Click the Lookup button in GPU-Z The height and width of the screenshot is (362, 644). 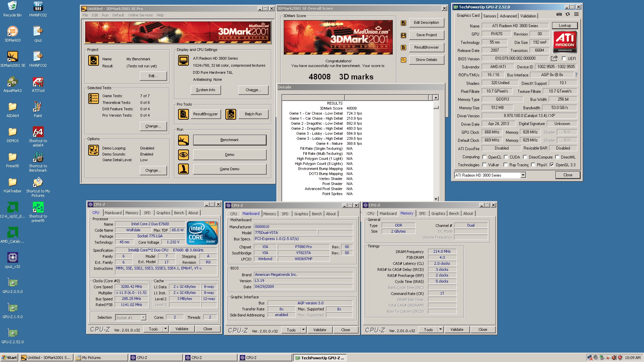pos(565,25)
